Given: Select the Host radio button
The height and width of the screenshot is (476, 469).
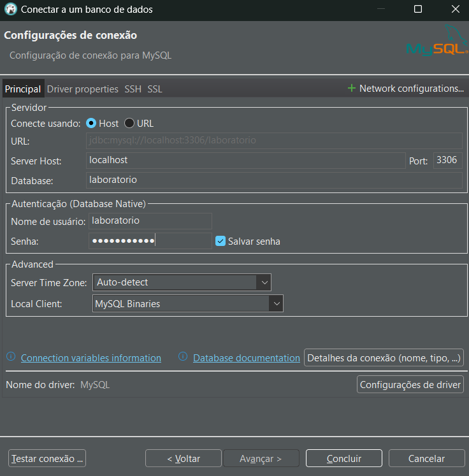Looking at the screenshot, I should (x=91, y=124).
